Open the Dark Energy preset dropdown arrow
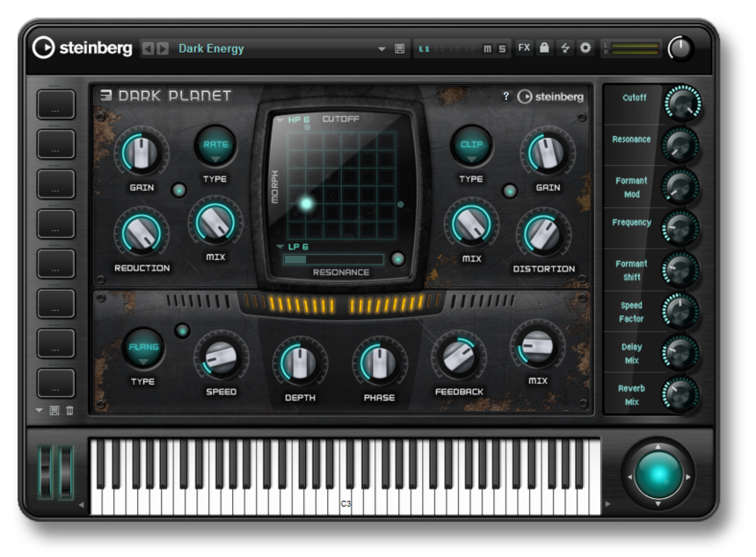 point(382,49)
